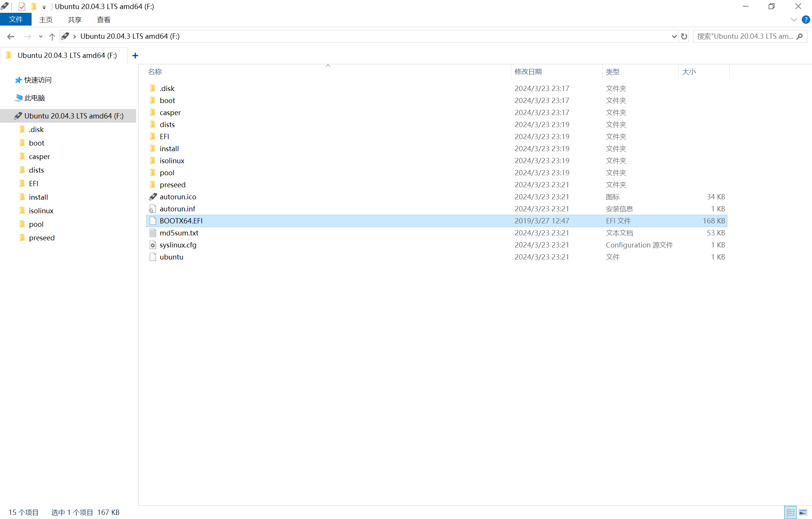Select the dists folder icon in file list
Viewport: 812px width, 519px height.
tap(153, 124)
